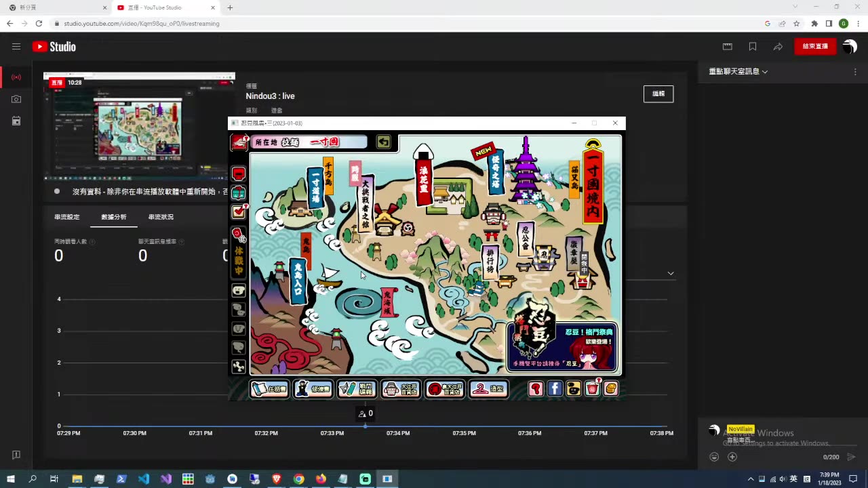Open the 造型 hanger button in the game
868x488 pixels.
pos(489,389)
